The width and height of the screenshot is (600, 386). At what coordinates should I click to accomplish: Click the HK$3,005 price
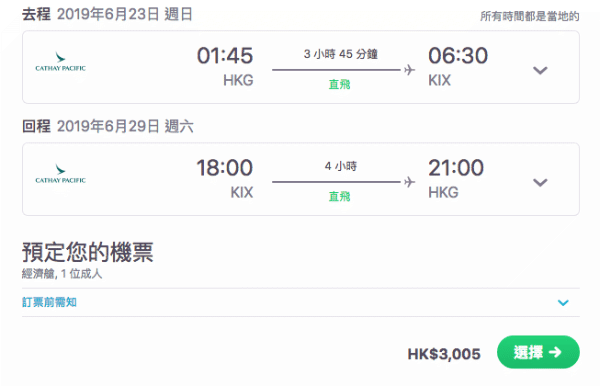point(444,354)
